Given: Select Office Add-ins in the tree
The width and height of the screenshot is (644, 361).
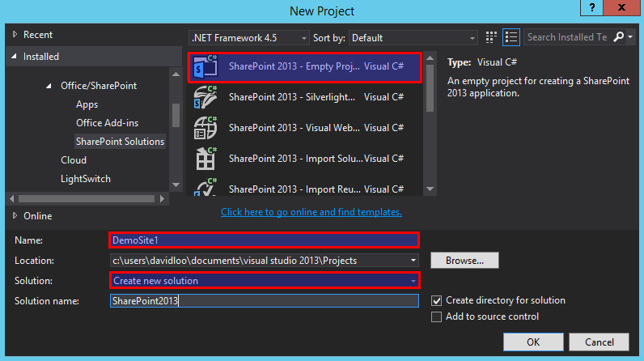Looking at the screenshot, I should [107, 123].
